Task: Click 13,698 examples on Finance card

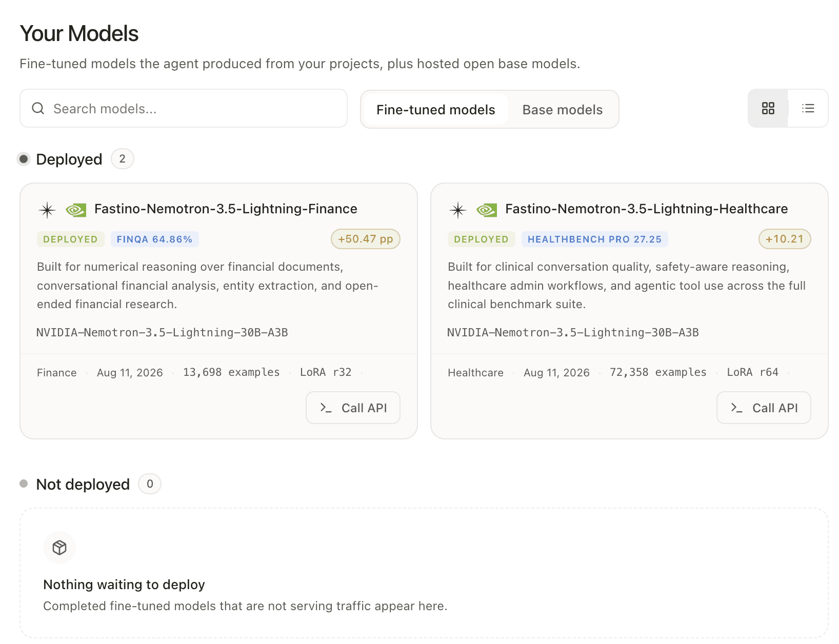Action: click(x=231, y=372)
